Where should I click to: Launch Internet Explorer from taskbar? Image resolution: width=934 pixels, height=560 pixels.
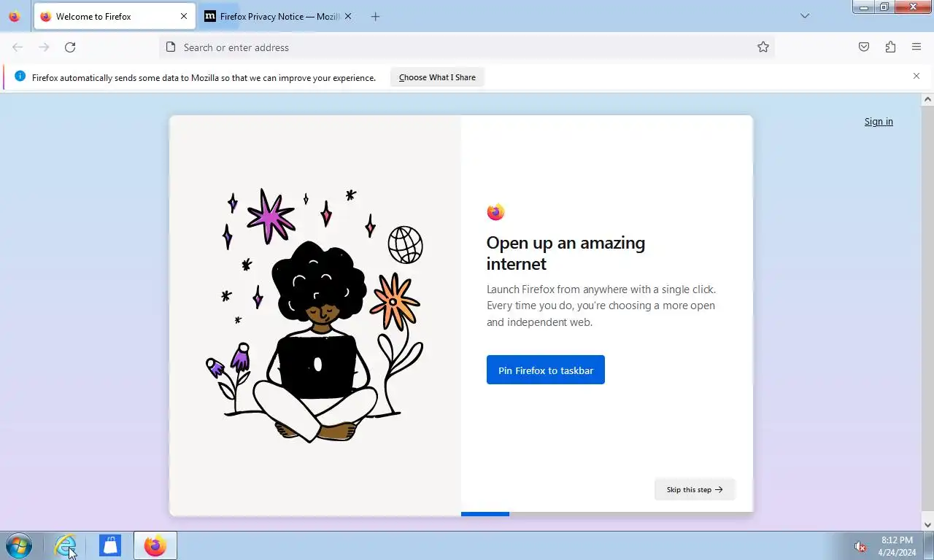click(65, 545)
